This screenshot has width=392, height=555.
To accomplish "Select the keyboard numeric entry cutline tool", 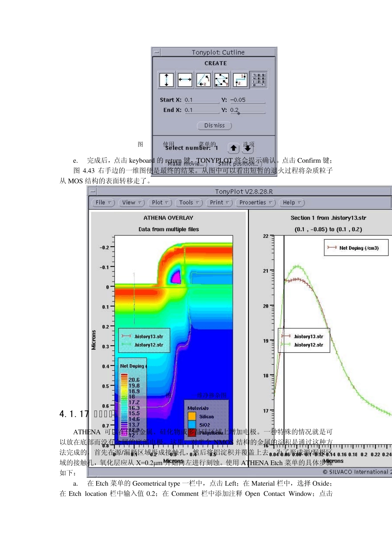I will pos(259,80).
